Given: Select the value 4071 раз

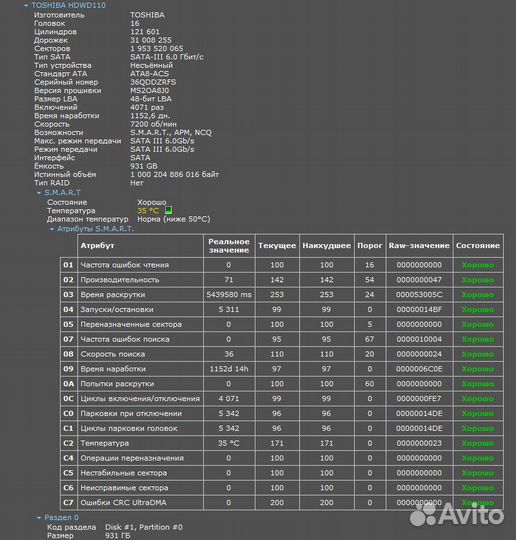Looking at the screenshot, I should pos(147,107).
